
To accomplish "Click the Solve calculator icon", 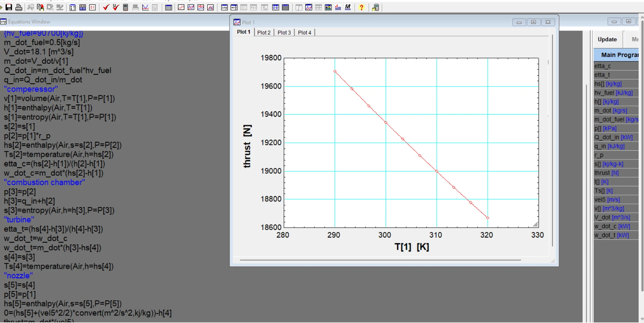I will click(126, 7).
